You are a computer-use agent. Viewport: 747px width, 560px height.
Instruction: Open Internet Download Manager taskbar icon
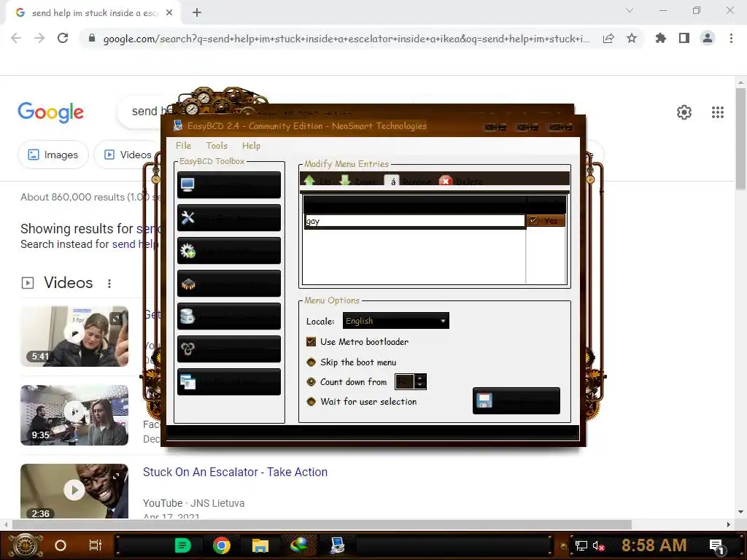298,545
